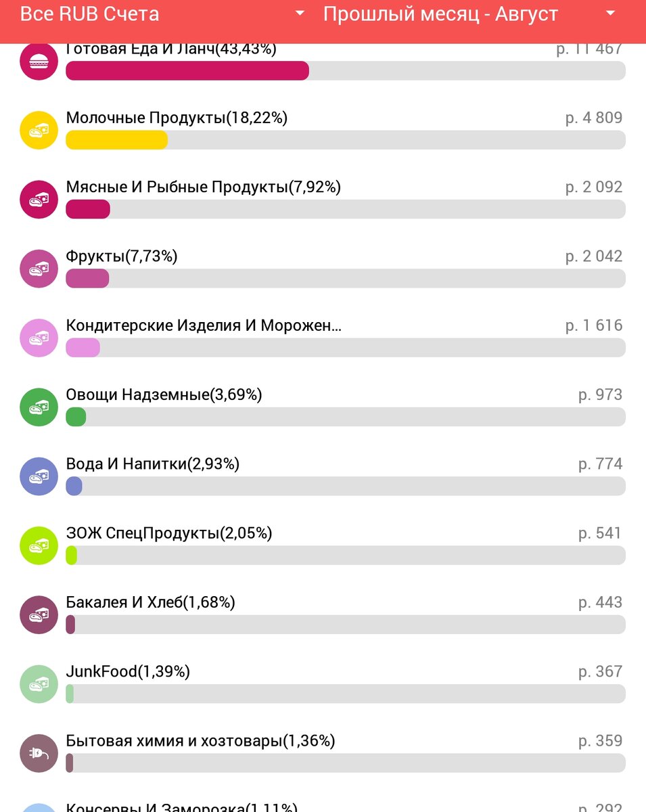
Task: Tap the Бакалея И Хлеб category icon
Action: (x=39, y=615)
